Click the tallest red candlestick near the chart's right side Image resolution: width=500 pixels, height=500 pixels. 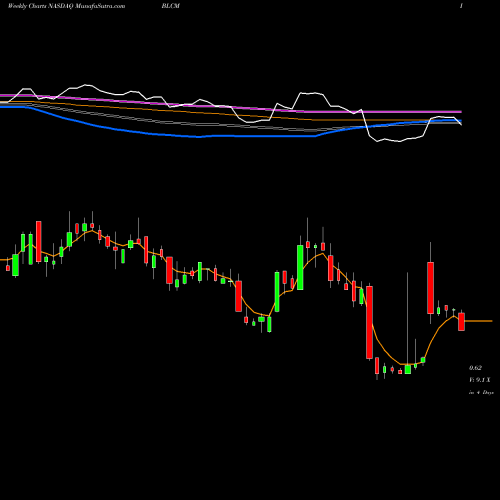click(369, 322)
